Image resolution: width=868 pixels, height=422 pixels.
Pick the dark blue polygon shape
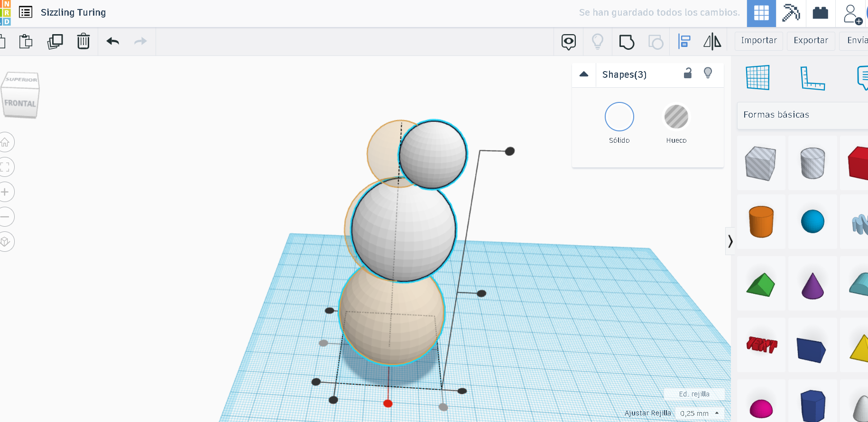pyautogui.click(x=813, y=406)
